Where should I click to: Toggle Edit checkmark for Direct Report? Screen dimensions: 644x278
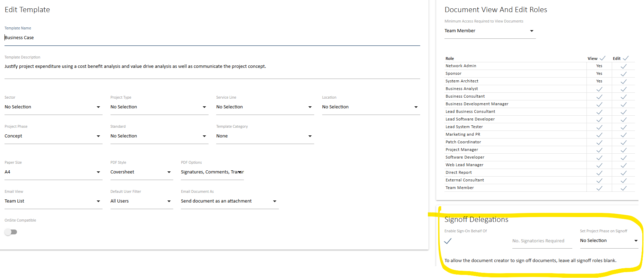coord(624,173)
